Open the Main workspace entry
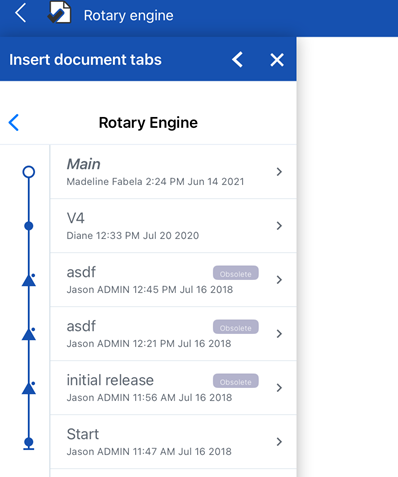Image resolution: width=398 pixels, height=477 pixels. (173, 172)
